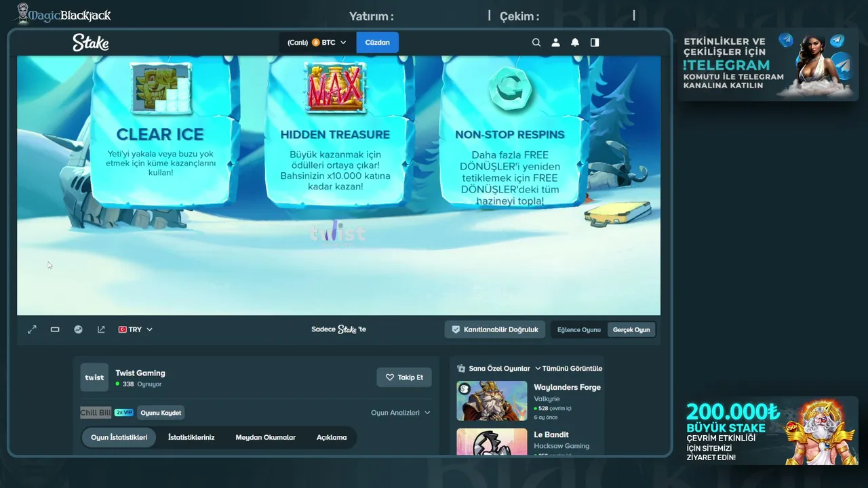Pop out the game window icon

(101, 329)
